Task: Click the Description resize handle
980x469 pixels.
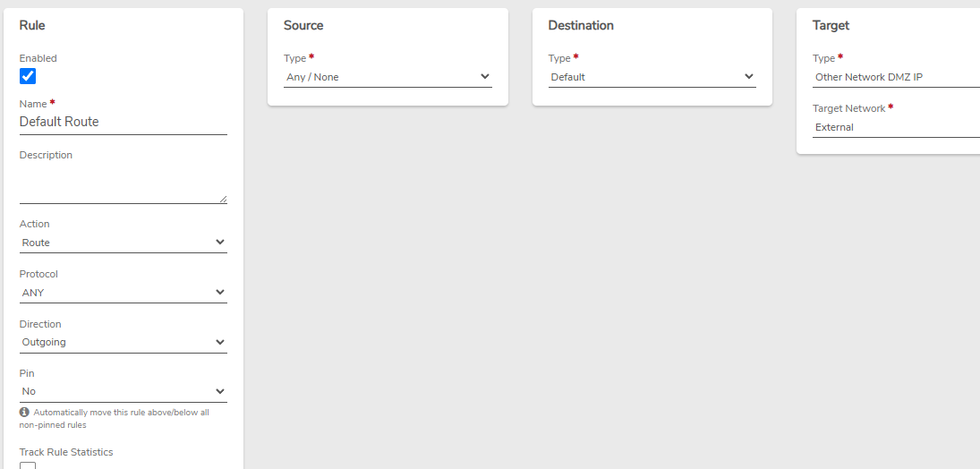Action: pyautogui.click(x=223, y=199)
